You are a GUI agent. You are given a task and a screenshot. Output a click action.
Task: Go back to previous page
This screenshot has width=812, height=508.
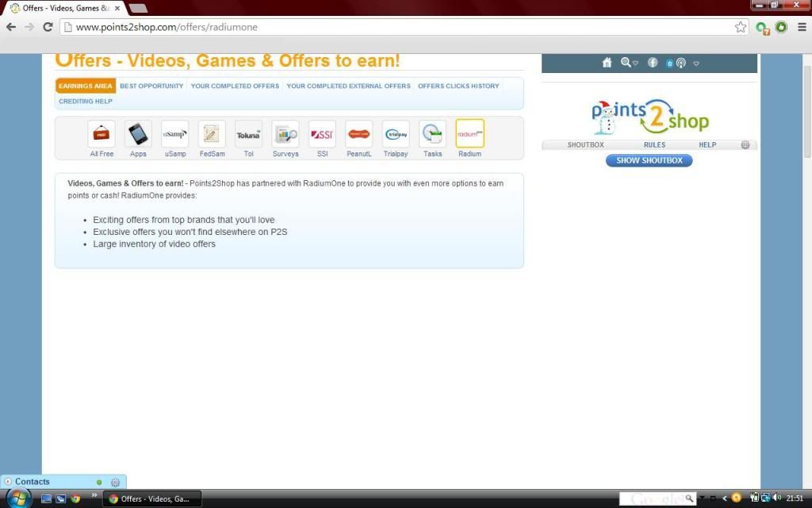pyautogui.click(x=11, y=27)
